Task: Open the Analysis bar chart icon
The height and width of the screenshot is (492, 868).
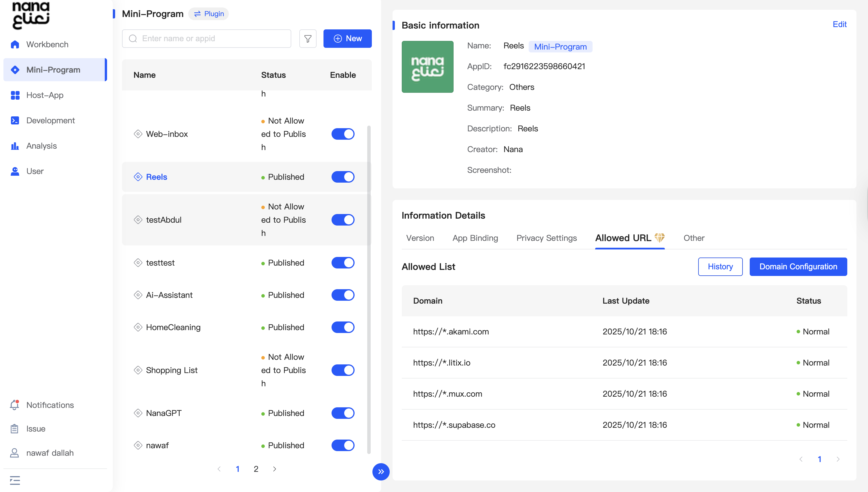Action: coord(15,146)
